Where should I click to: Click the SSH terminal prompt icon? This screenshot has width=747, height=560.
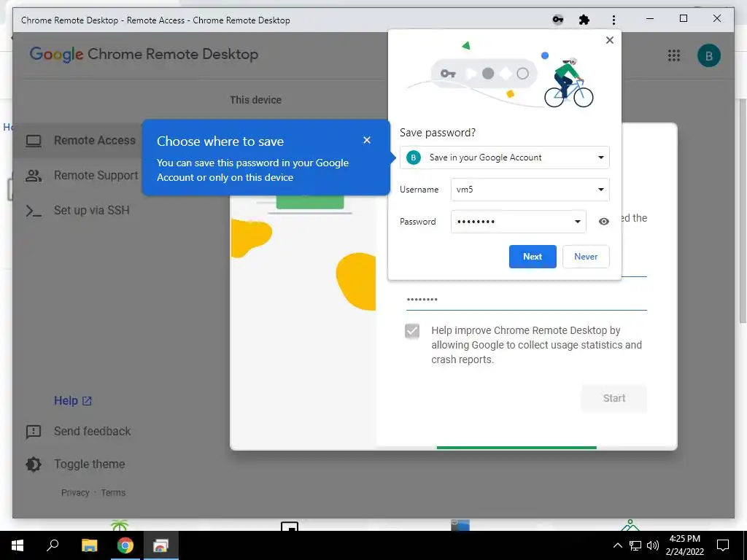34,211
